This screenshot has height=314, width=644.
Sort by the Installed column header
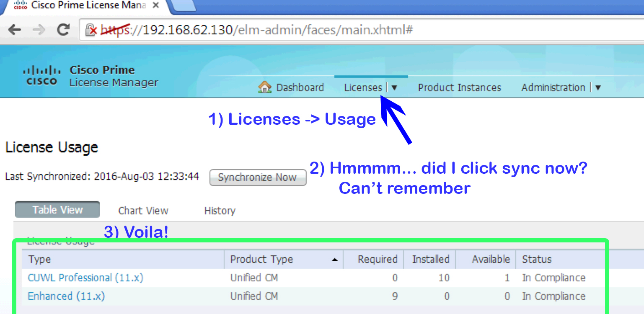pos(429,260)
